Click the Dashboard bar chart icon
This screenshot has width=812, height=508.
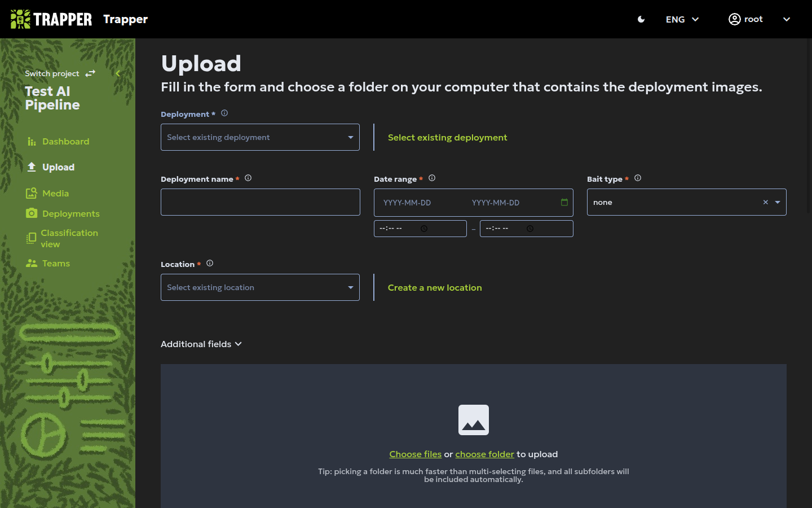(32, 142)
